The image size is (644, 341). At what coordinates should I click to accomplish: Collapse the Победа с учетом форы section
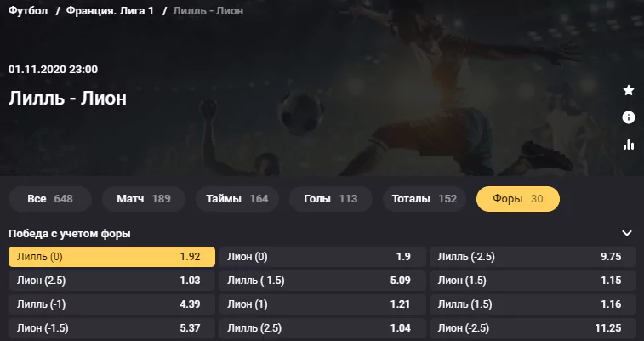point(627,234)
